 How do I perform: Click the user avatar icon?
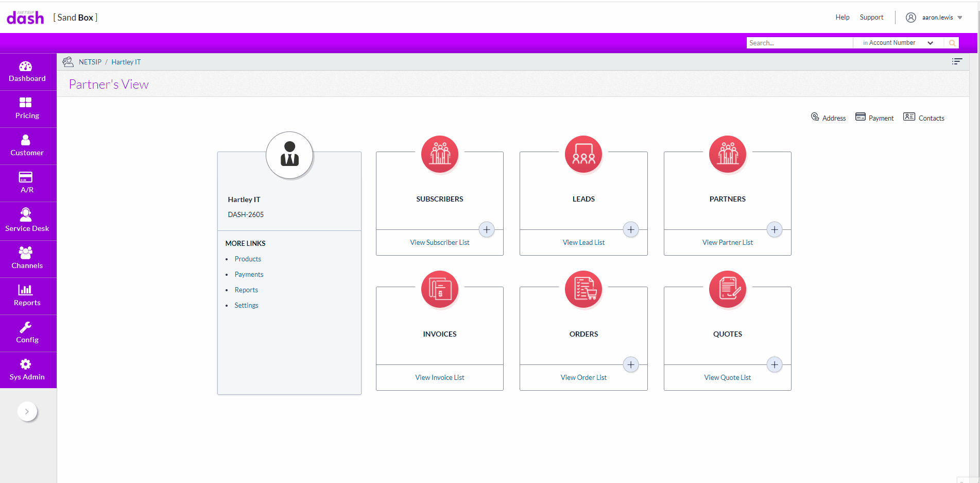(x=911, y=18)
